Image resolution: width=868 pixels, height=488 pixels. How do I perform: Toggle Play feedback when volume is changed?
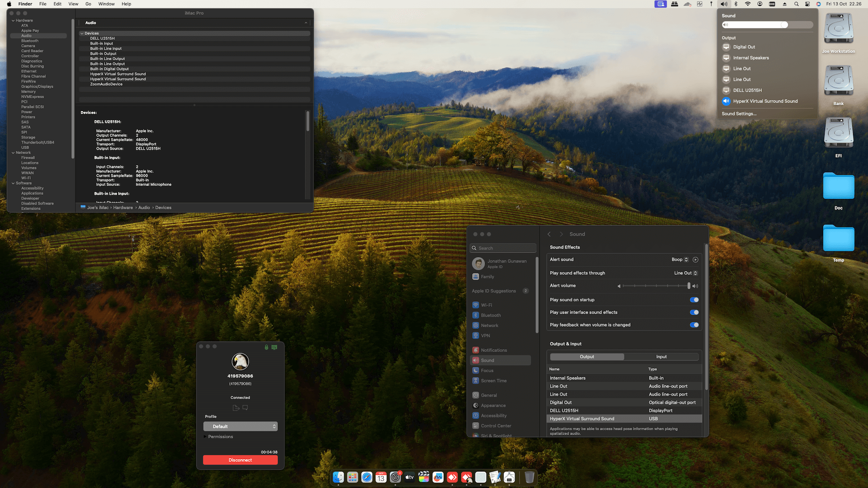tap(694, 325)
